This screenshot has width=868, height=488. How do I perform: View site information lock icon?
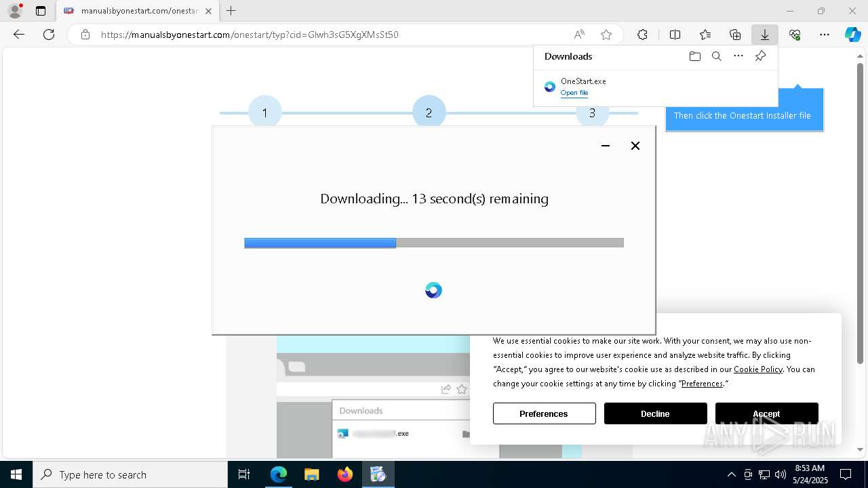point(85,35)
